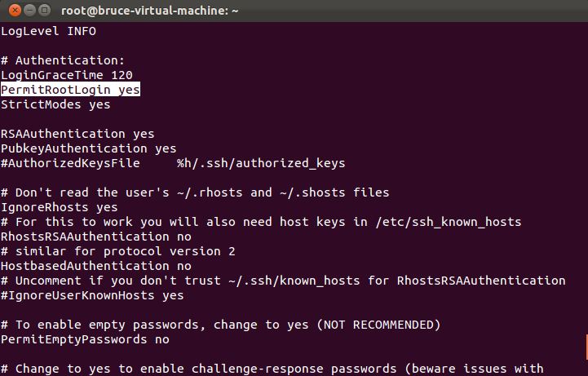Click the challenge-response passwords comment line
The image size is (588, 376).
272,369
